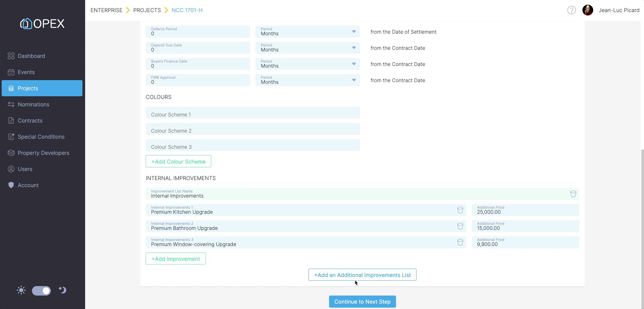This screenshot has width=644, height=309.
Task: Click the sun light-mode icon
Action: click(21, 290)
